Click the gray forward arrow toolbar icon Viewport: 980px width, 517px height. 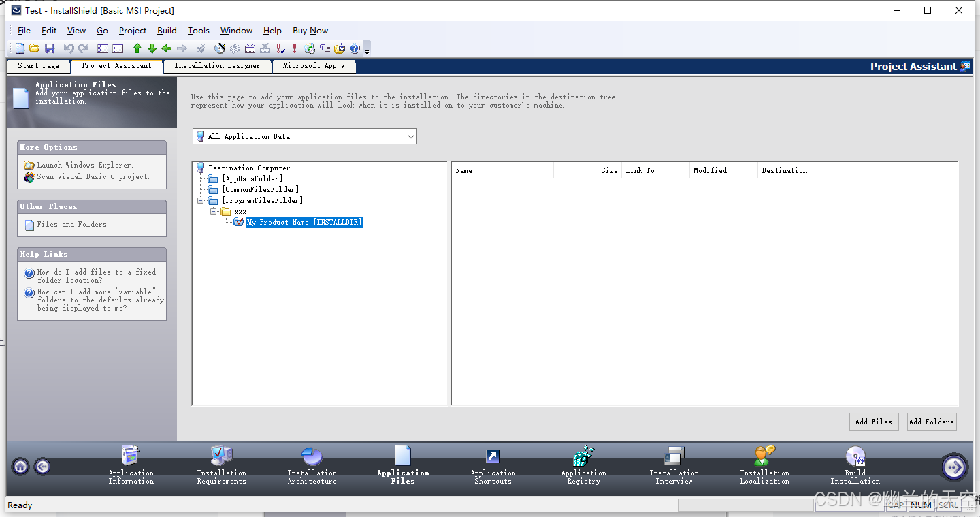pos(182,48)
